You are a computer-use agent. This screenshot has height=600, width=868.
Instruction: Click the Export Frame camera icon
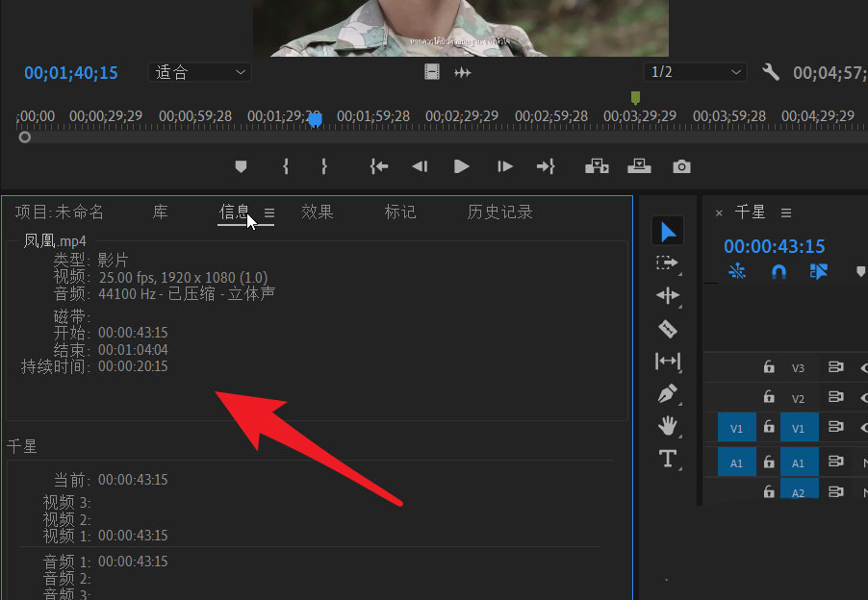pos(681,166)
